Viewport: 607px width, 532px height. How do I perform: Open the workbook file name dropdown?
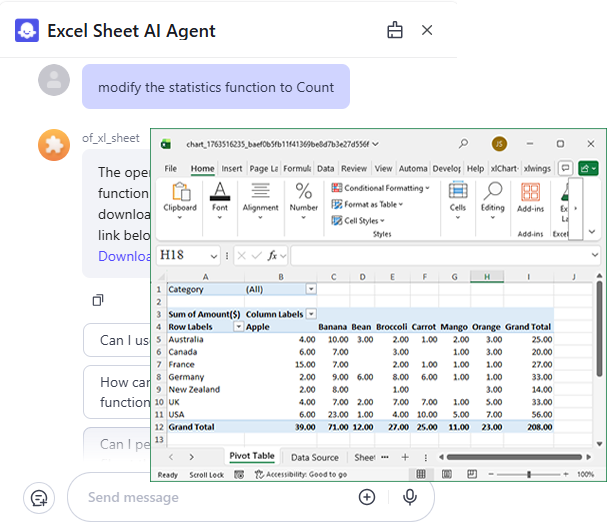pos(375,144)
